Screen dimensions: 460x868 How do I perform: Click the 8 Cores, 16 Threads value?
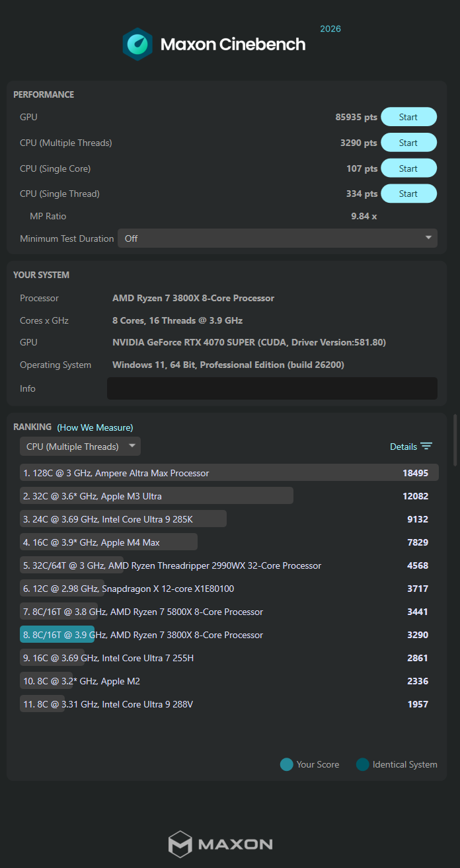point(177,320)
